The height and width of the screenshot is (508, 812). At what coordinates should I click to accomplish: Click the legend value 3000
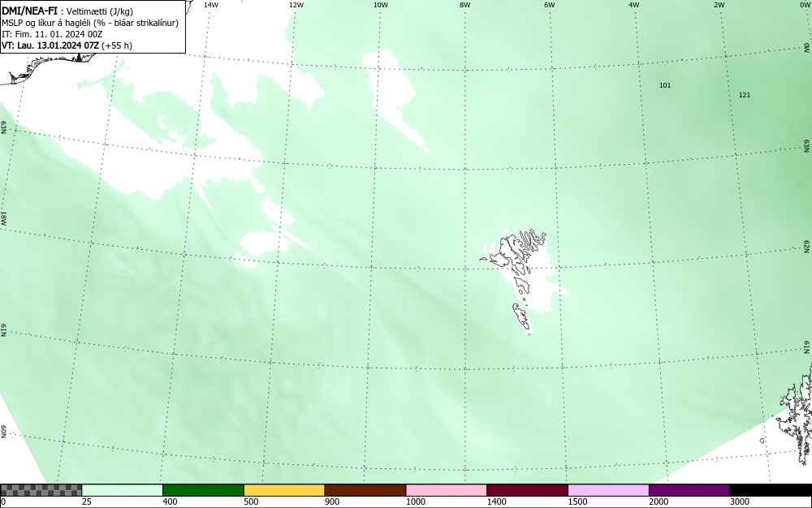[x=740, y=502]
